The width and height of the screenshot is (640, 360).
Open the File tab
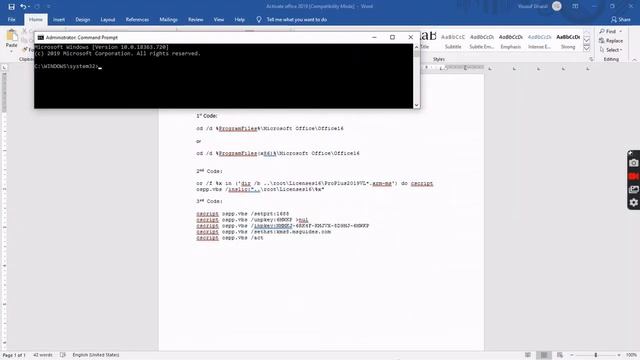[x=11, y=20]
